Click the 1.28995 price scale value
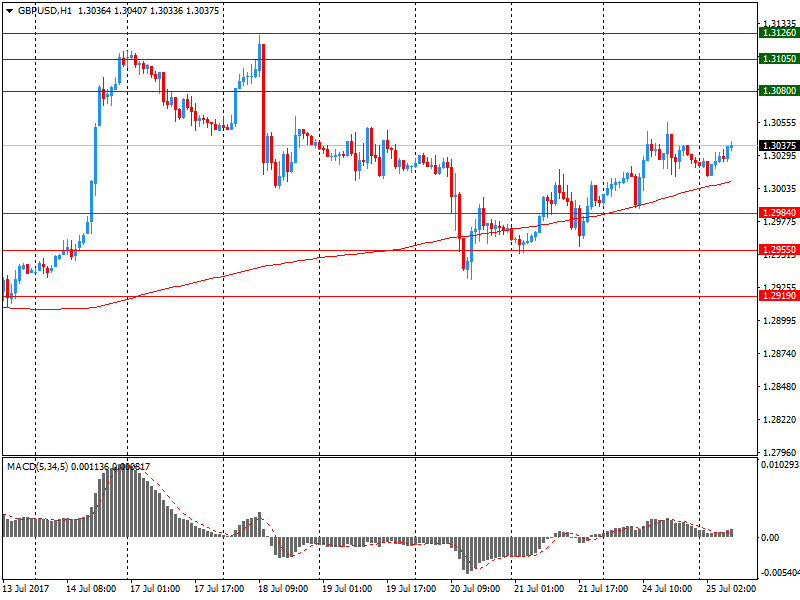This screenshot has width=800, height=600. click(780, 321)
